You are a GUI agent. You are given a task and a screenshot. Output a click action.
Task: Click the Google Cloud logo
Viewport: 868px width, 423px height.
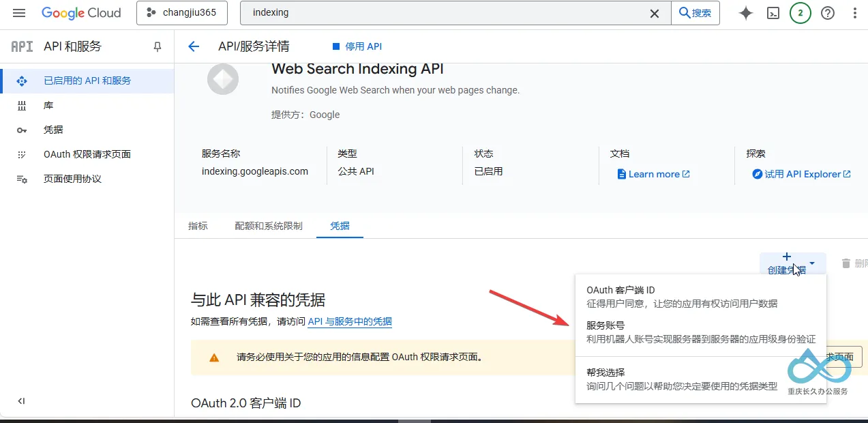[x=81, y=13]
